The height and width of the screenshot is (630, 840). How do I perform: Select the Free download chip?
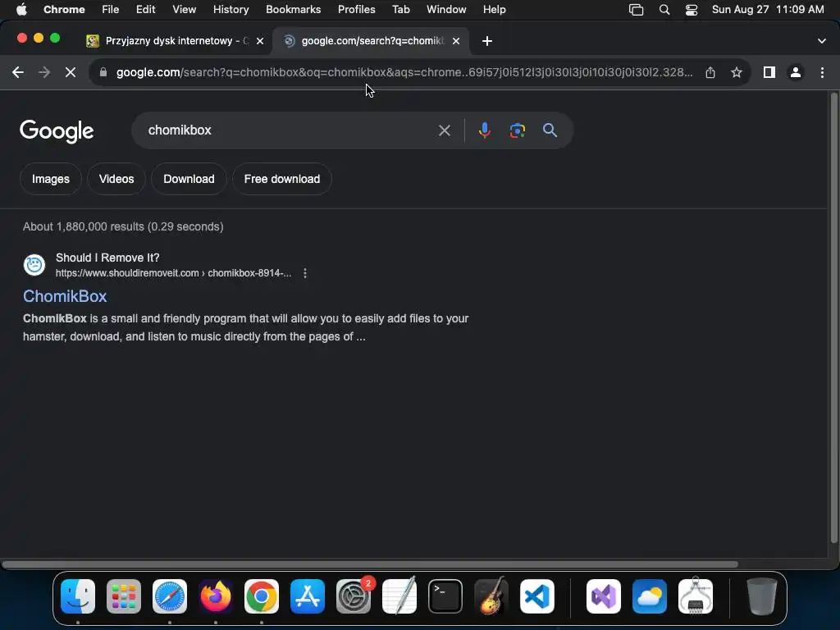[282, 179]
